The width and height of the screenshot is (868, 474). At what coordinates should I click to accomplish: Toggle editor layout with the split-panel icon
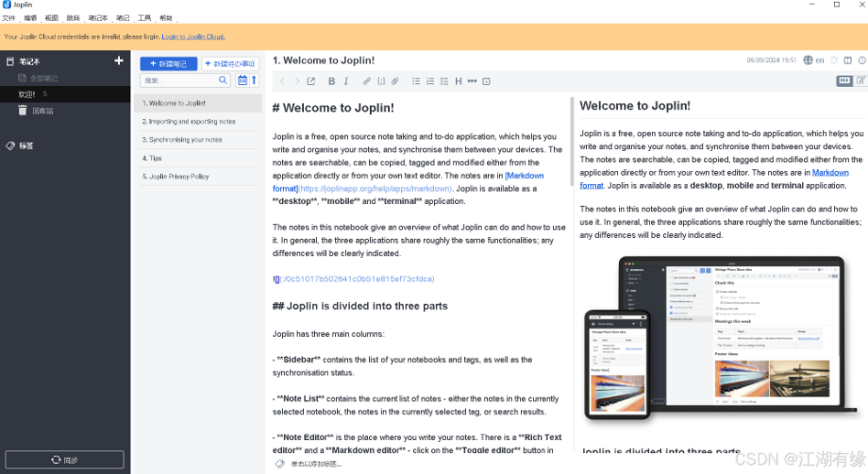coord(848,60)
